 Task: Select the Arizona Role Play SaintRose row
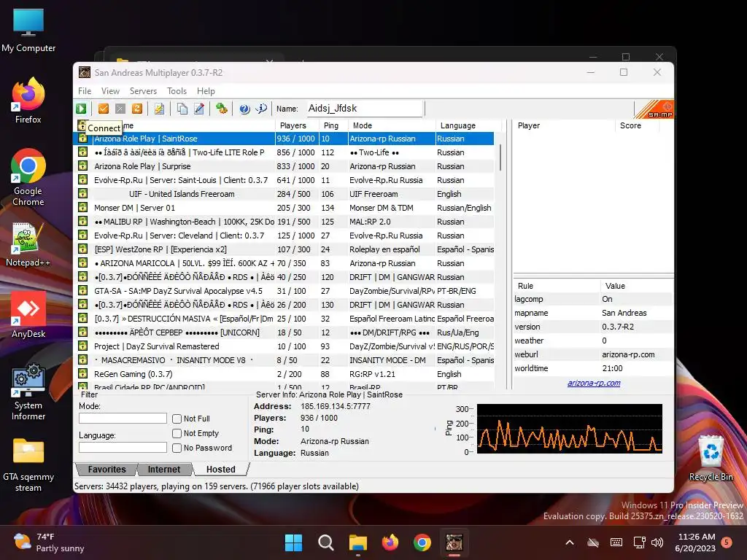(285, 139)
